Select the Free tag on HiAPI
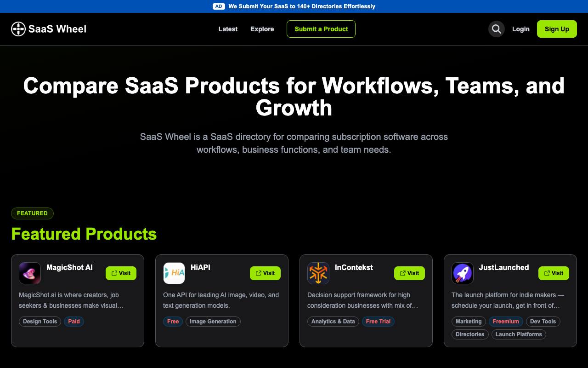The width and height of the screenshot is (588, 368). point(173,322)
